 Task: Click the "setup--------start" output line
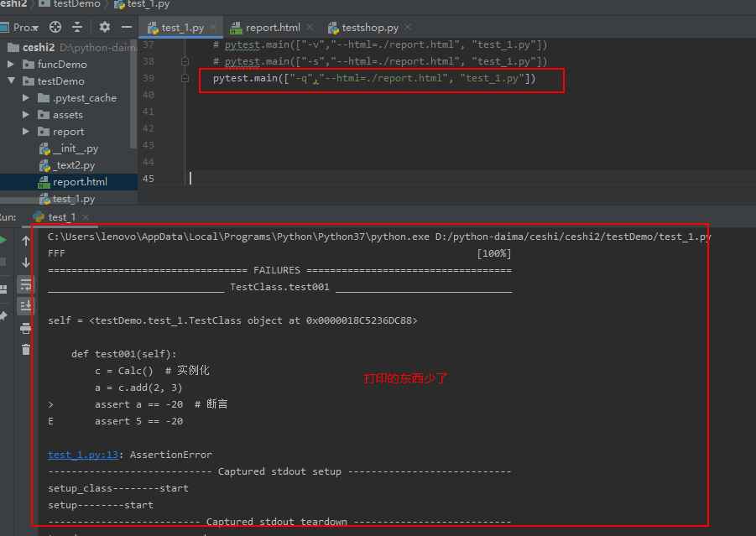pos(101,505)
